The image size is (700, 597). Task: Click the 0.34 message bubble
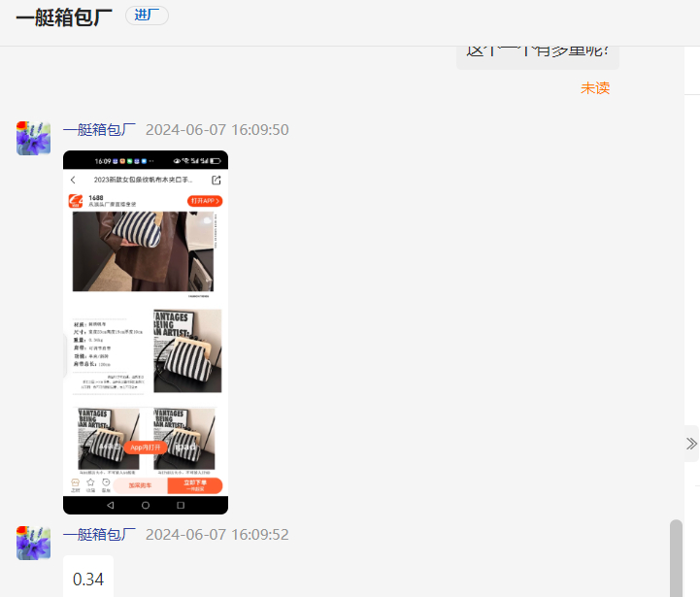pyautogui.click(x=88, y=577)
